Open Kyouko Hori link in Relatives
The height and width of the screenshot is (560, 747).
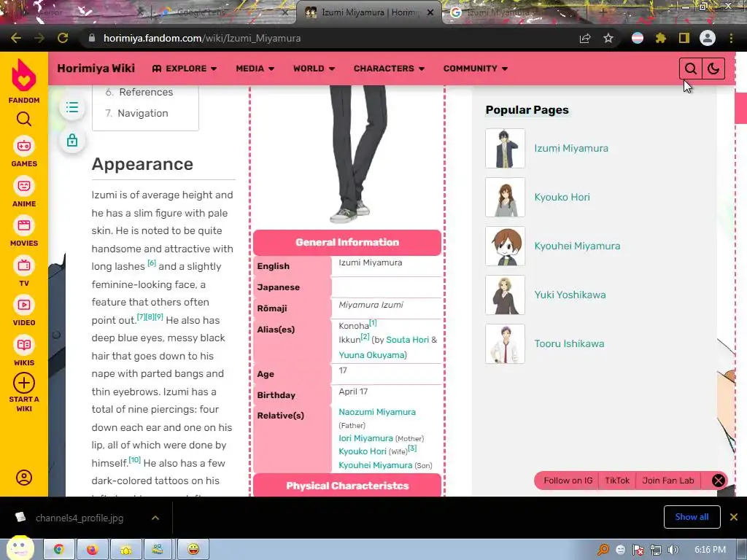coord(362,451)
